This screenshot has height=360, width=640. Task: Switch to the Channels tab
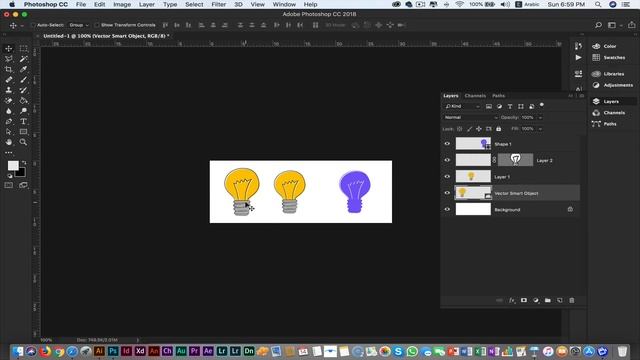tap(475, 96)
